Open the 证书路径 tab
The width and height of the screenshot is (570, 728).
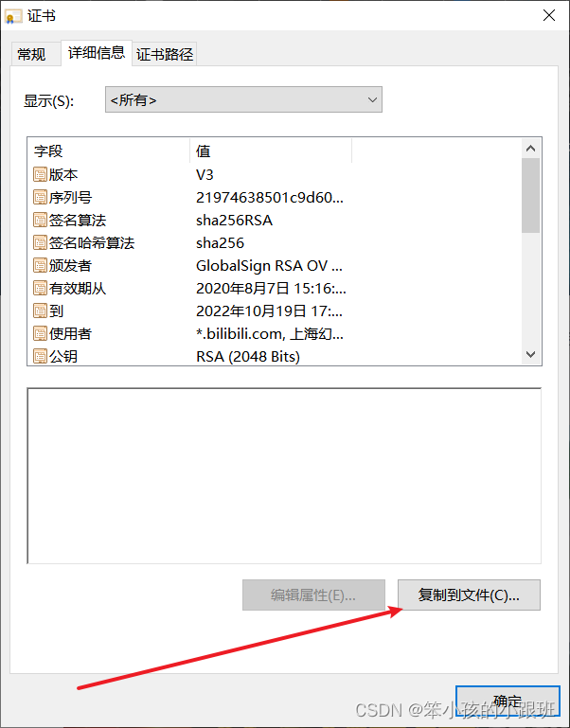point(165,54)
